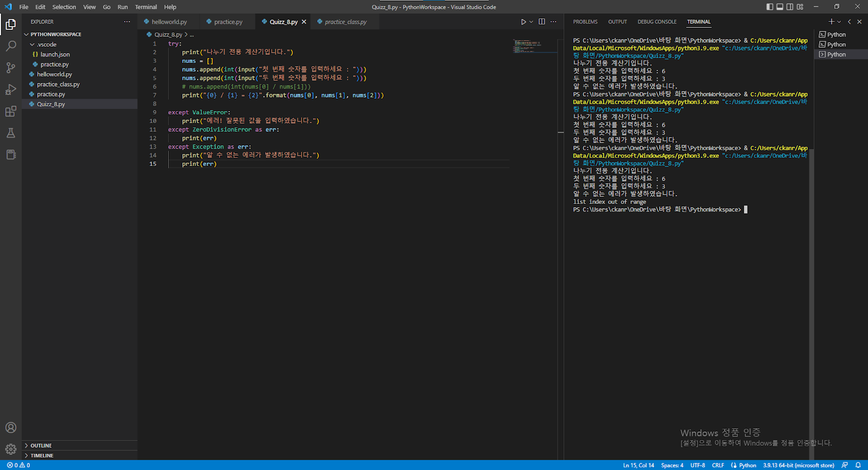Open the Search view in activity bar
The width and height of the screenshot is (868, 470).
[11, 46]
